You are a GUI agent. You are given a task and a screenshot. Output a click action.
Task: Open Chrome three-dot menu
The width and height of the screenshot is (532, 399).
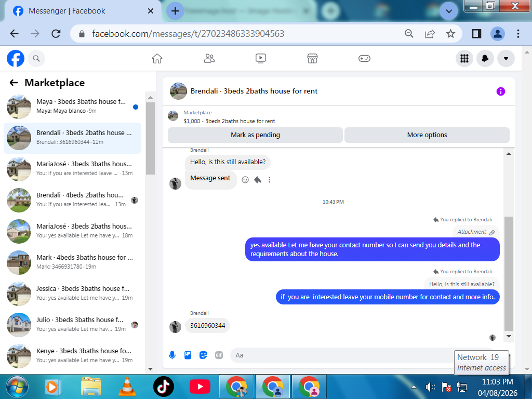click(518, 34)
